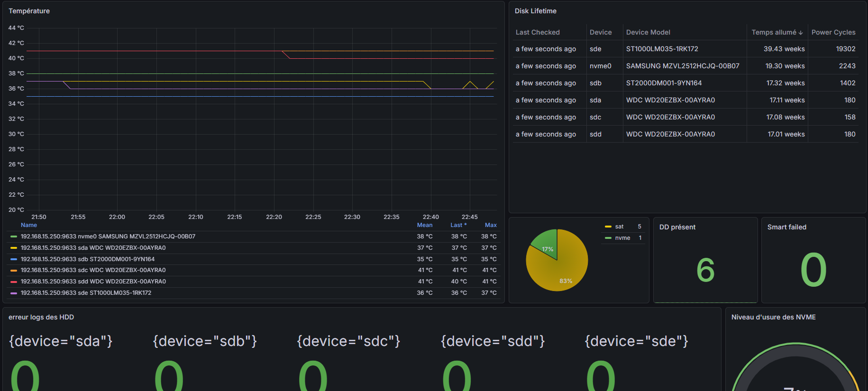Click the sde purple legend color marker
This screenshot has height=391, width=868.
coord(14,293)
